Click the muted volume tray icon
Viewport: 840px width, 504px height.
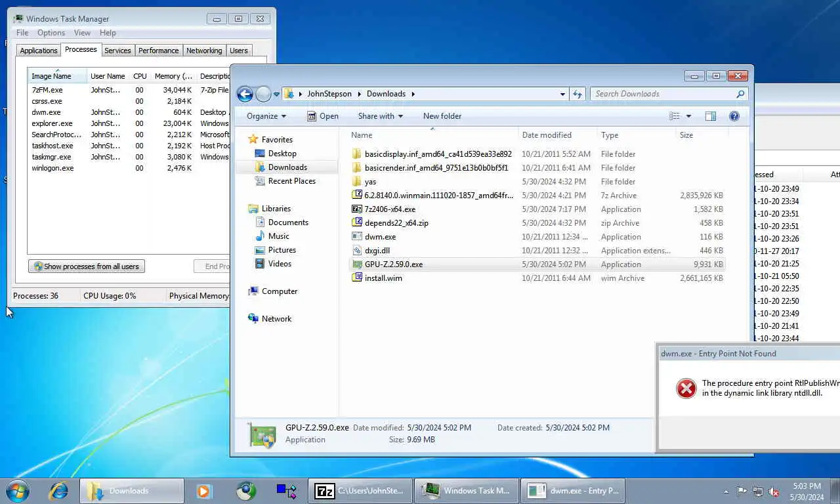pyautogui.click(x=774, y=492)
